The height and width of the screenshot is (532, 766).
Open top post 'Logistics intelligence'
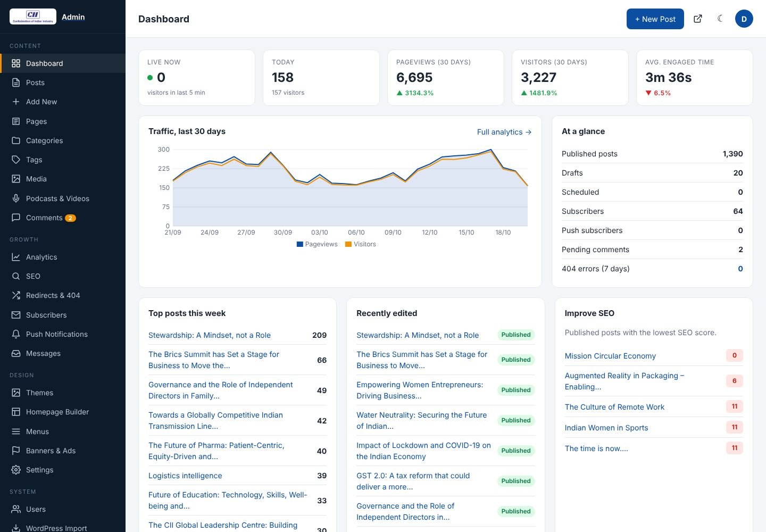point(185,476)
